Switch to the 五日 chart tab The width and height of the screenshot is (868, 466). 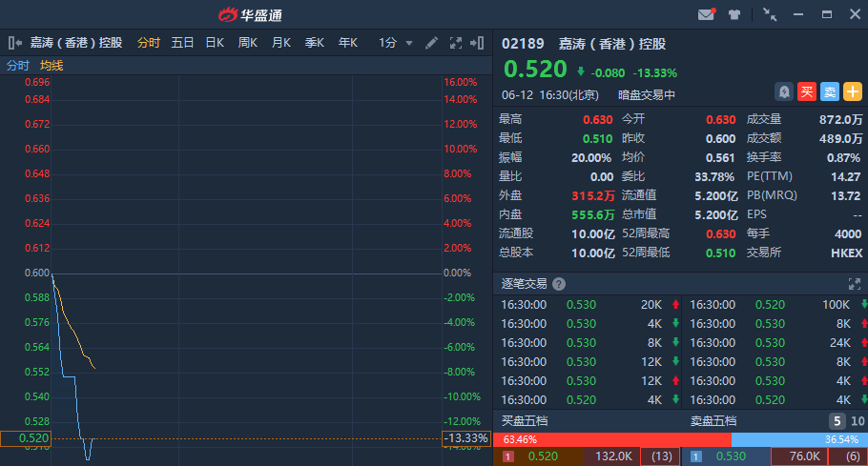(x=182, y=43)
